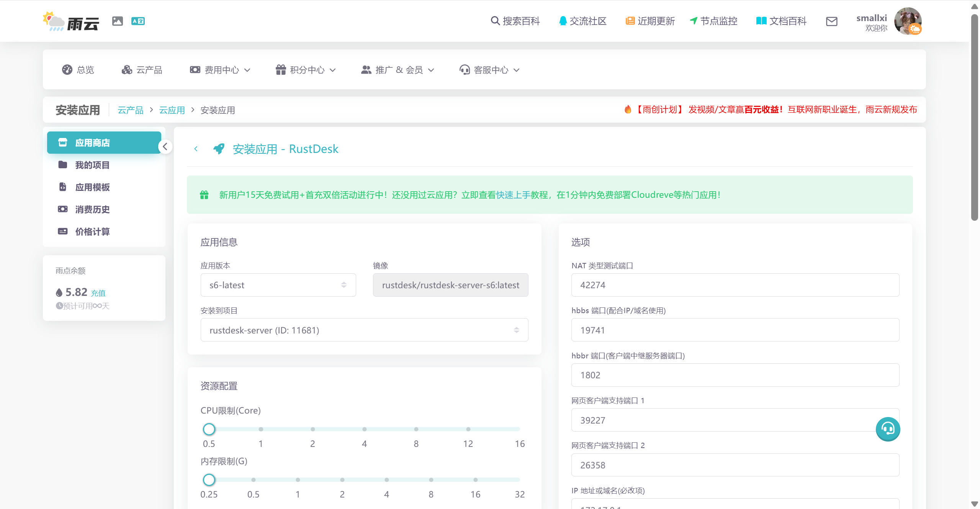Click the image icon beside the logo
The height and width of the screenshot is (509, 980).
click(117, 21)
